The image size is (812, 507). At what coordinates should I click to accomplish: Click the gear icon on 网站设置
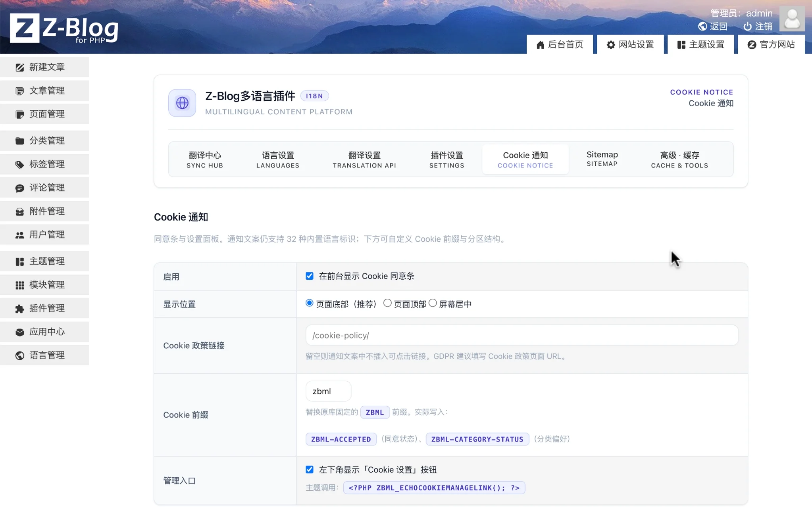tap(611, 45)
